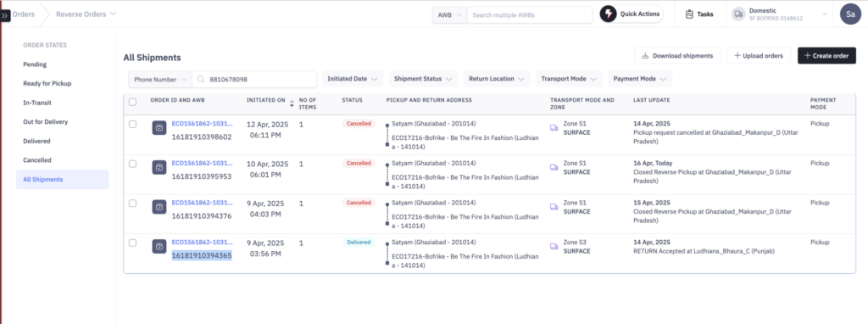Click the Create order button
Image resolution: width=868 pixels, height=324 pixels.
826,55
